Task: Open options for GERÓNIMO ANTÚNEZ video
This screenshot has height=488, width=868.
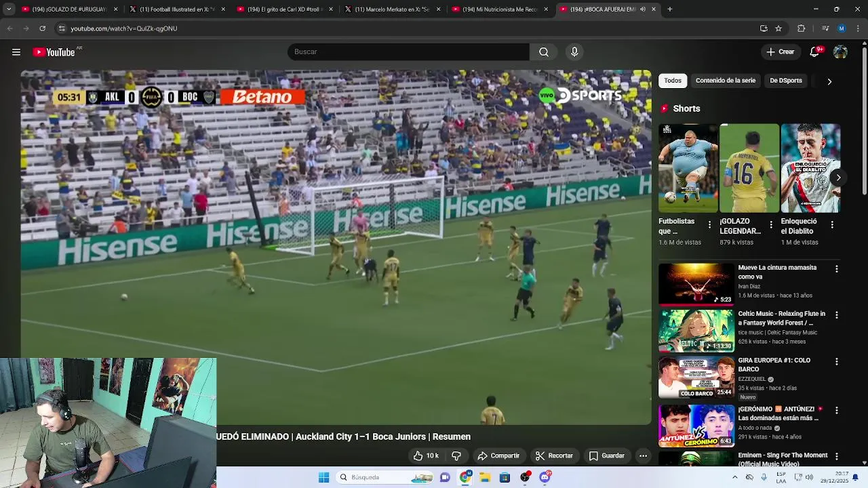Action: (836, 411)
